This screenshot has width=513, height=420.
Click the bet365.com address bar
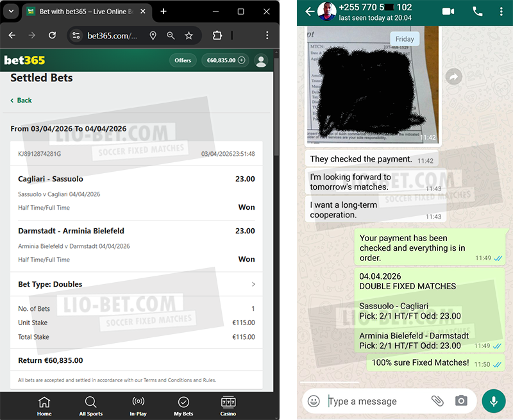coord(112,36)
